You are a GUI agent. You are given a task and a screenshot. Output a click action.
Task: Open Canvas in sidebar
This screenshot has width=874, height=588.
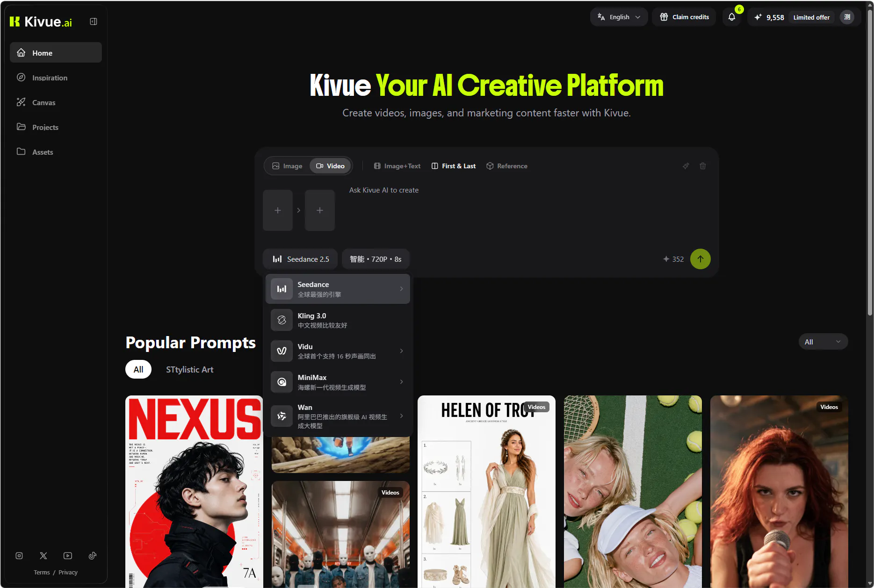56,102
